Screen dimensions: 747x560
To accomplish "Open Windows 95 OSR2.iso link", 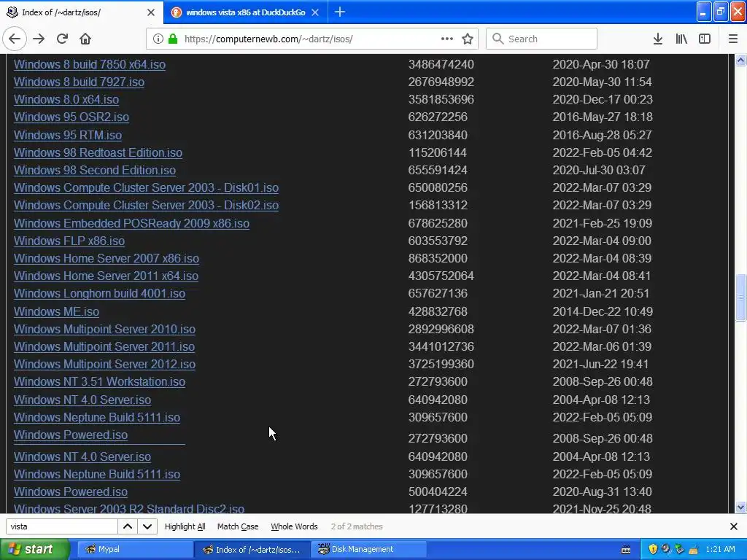I will click(x=71, y=117).
